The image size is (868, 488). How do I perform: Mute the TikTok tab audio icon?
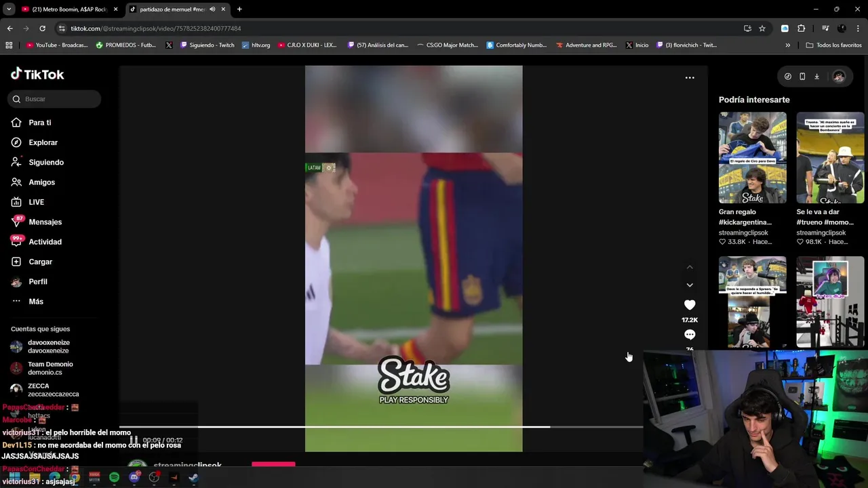coord(212,9)
